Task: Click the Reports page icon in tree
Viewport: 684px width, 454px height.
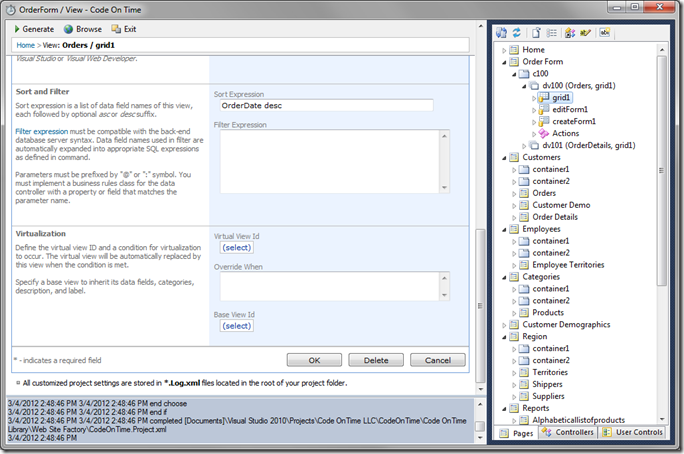Action: pos(514,408)
